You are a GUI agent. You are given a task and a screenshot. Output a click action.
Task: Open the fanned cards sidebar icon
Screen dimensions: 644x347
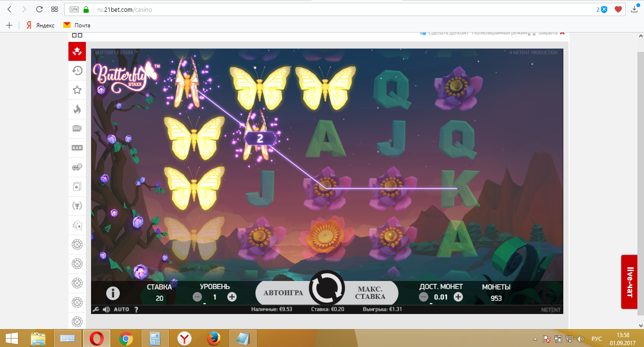[x=77, y=225]
